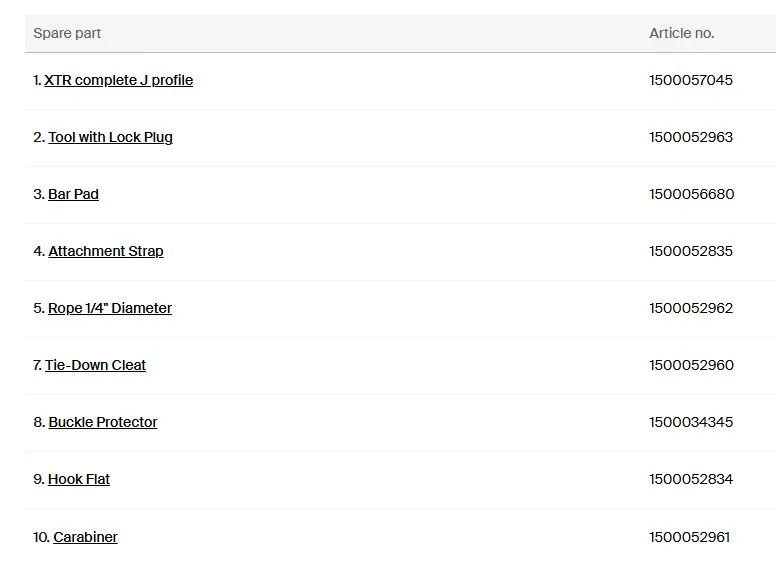The width and height of the screenshot is (776, 568).
Task: Open the Tie-Down Cleat link
Action: click(96, 365)
